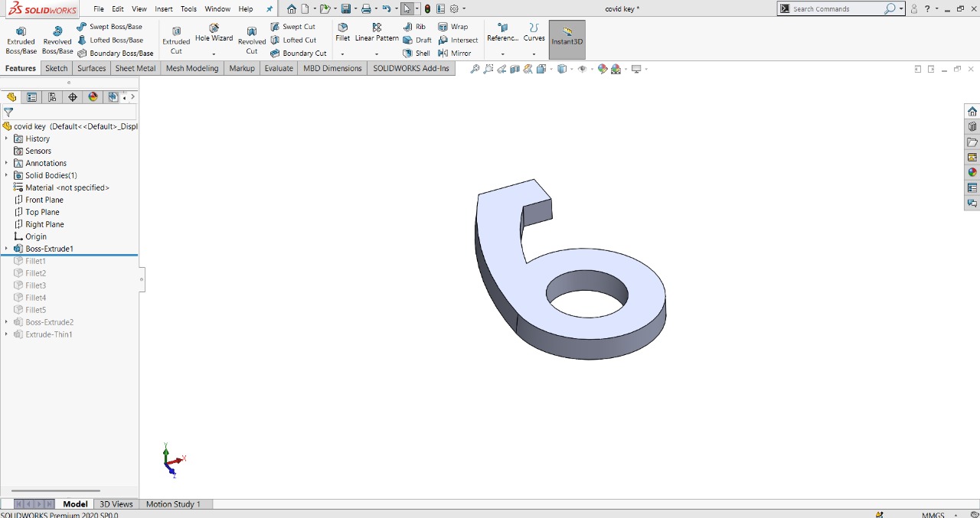Expand the History node
The image size is (980, 518).
(x=7, y=138)
